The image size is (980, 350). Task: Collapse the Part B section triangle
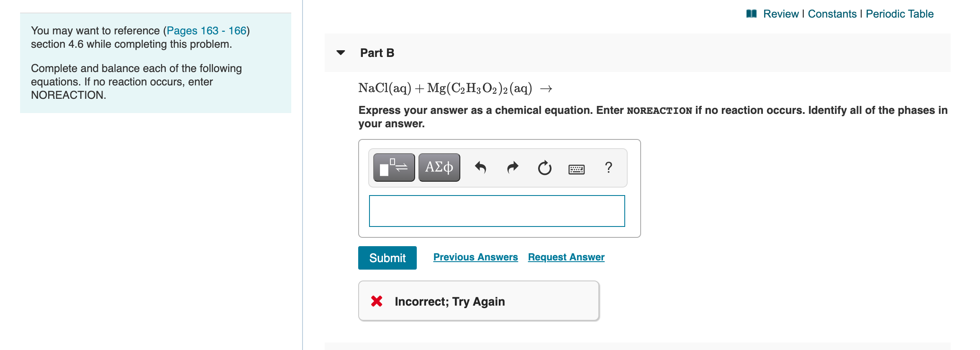coord(341,52)
